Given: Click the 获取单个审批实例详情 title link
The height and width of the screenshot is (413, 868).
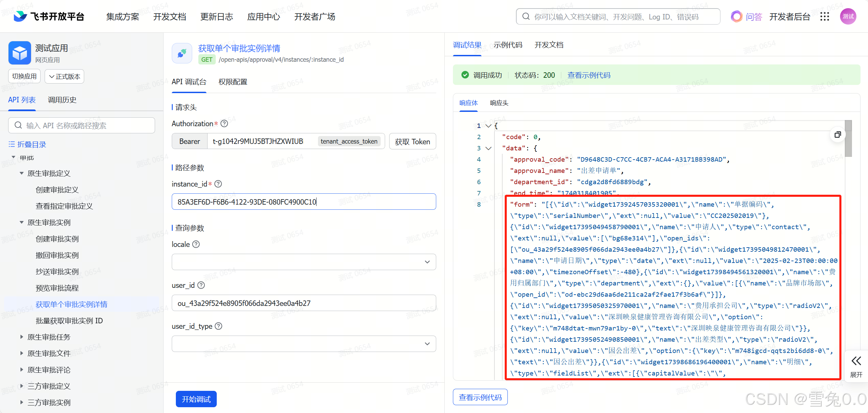Looking at the screenshot, I should pos(239,48).
